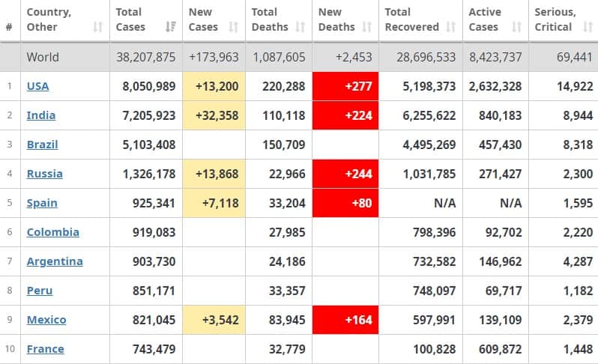Open the Argentina country link
The width and height of the screenshot is (598, 364).
(x=55, y=261)
